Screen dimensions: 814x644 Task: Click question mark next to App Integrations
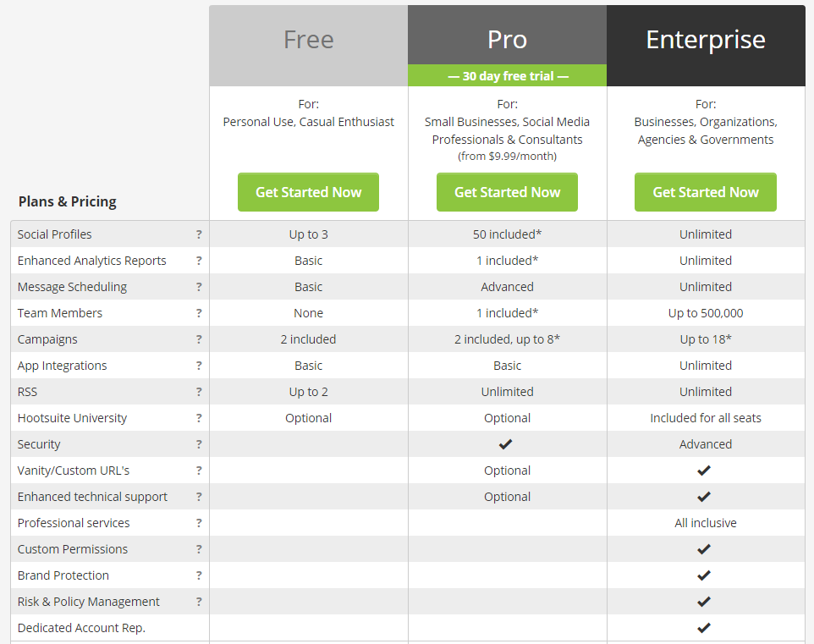pos(199,366)
